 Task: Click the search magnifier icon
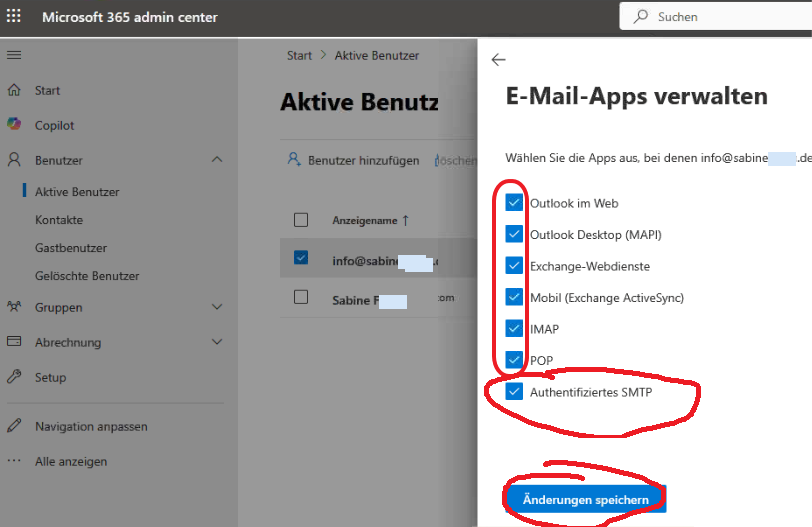[641, 16]
